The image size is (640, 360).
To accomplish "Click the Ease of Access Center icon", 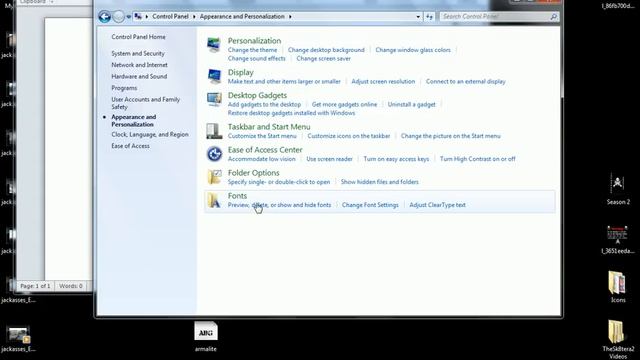I will 214,154.
